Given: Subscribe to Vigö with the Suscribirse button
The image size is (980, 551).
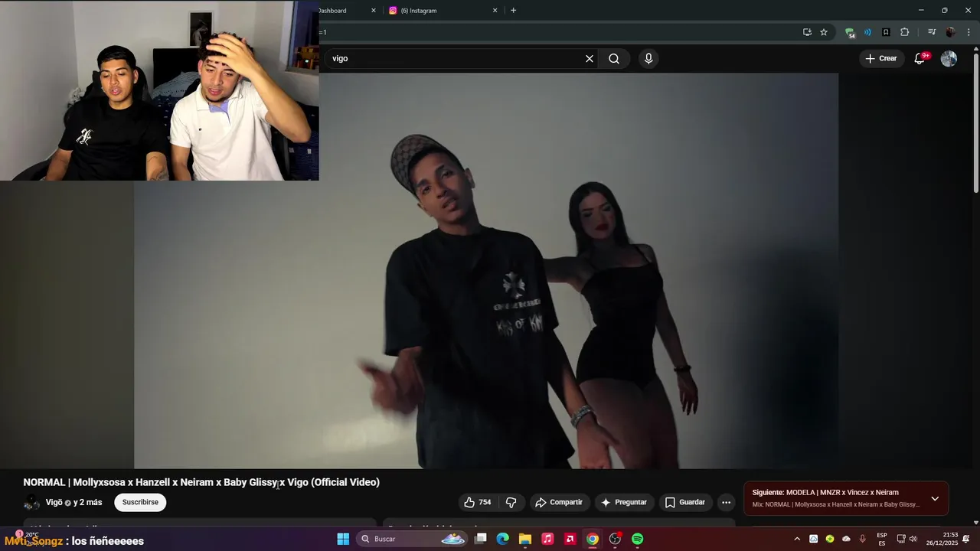Looking at the screenshot, I should (140, 502).
